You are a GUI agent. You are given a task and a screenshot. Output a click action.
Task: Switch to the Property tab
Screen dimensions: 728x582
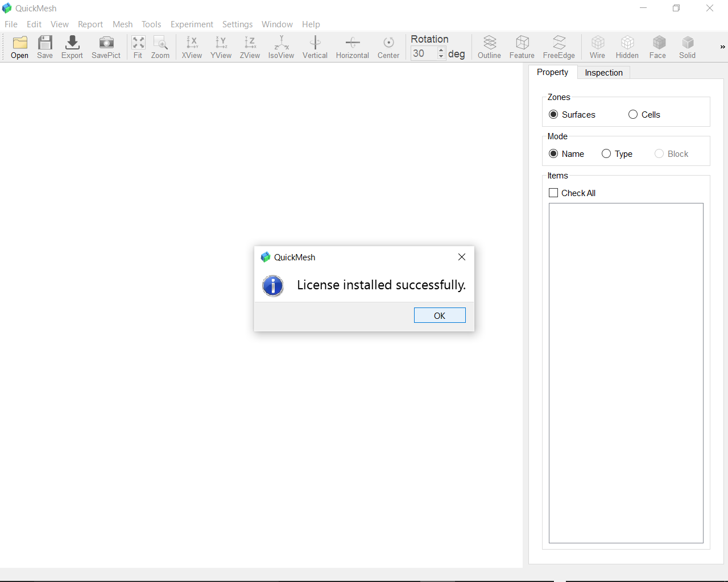click(x=552, y=72)
